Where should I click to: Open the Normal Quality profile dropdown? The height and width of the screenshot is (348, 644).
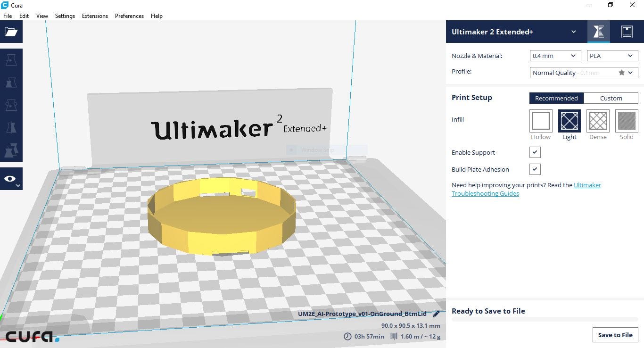[584, 73]
